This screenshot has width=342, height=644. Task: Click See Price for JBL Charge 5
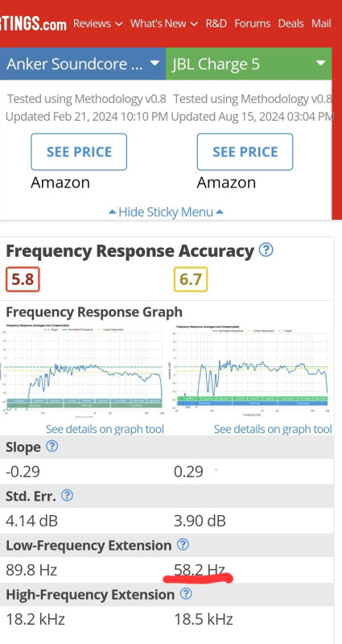[x=245, y=151]
